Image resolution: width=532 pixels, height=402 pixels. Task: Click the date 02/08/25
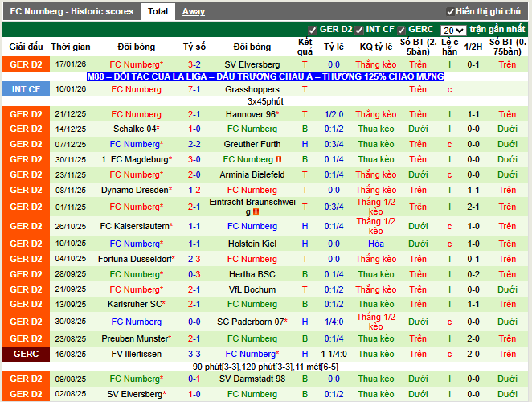coord(71,394)
